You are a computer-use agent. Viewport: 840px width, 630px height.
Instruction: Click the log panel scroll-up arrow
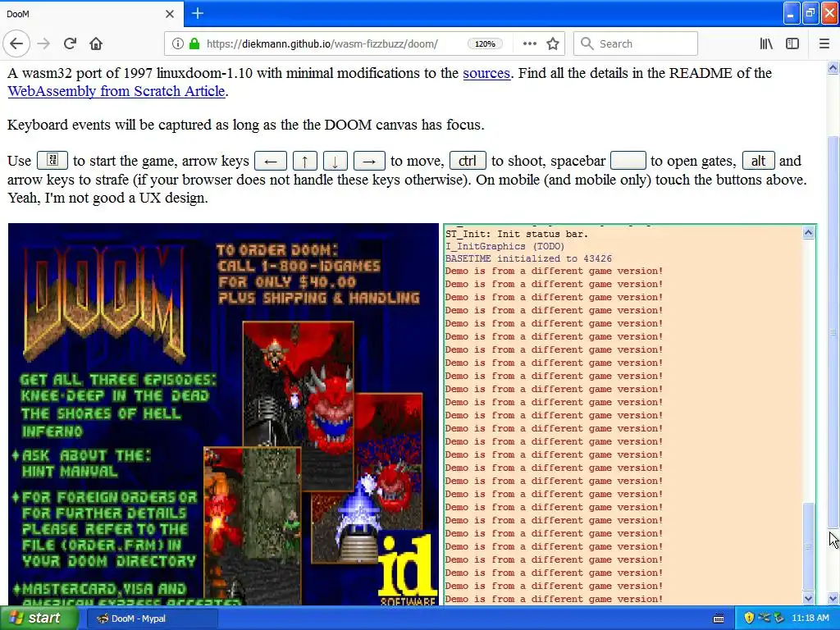(808, 232)
